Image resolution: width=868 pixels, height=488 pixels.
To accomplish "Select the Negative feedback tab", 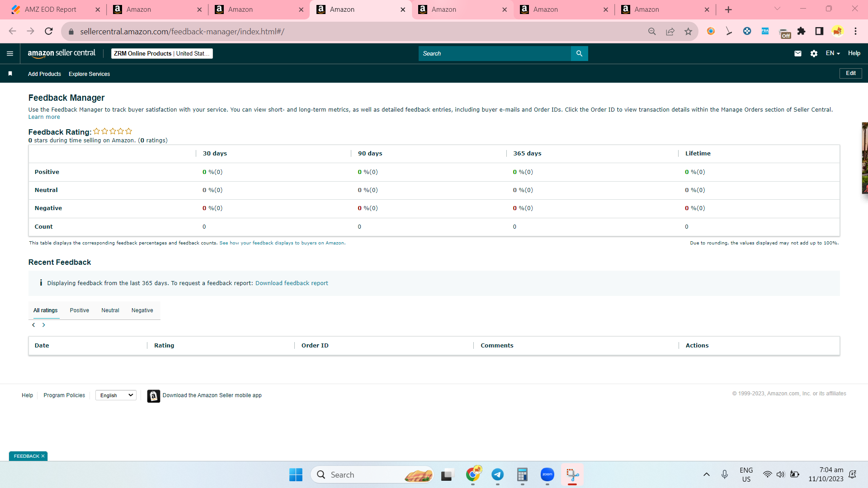I will click(x=142, y=310).
